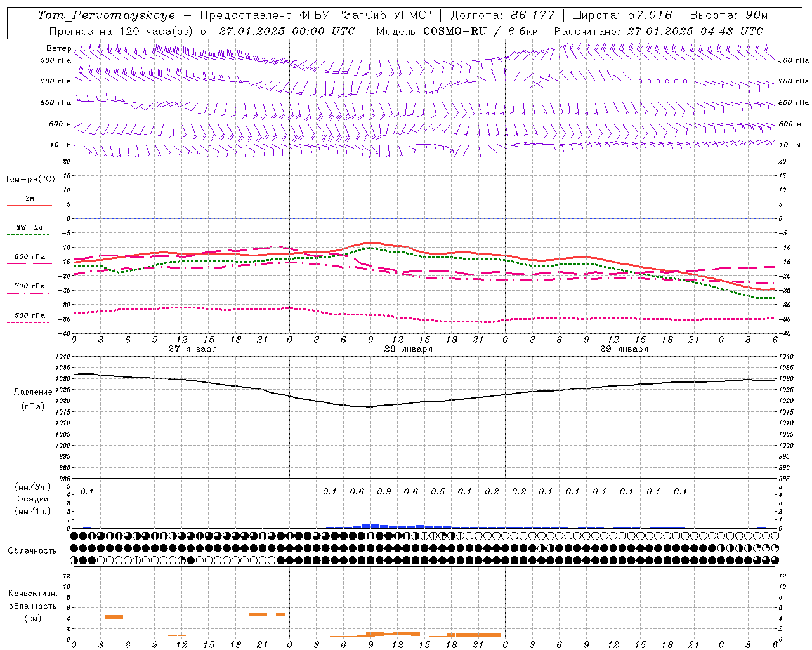Viewport: 812px width, 650px height.
Task: Click the 'Осадки' precipitation label
Action: pos(33,499)
